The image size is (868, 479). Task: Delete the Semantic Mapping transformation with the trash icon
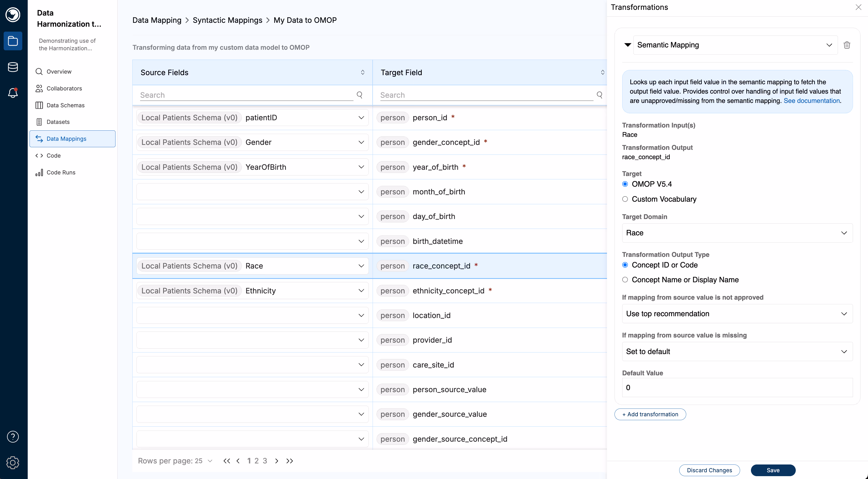pos(847,45)
